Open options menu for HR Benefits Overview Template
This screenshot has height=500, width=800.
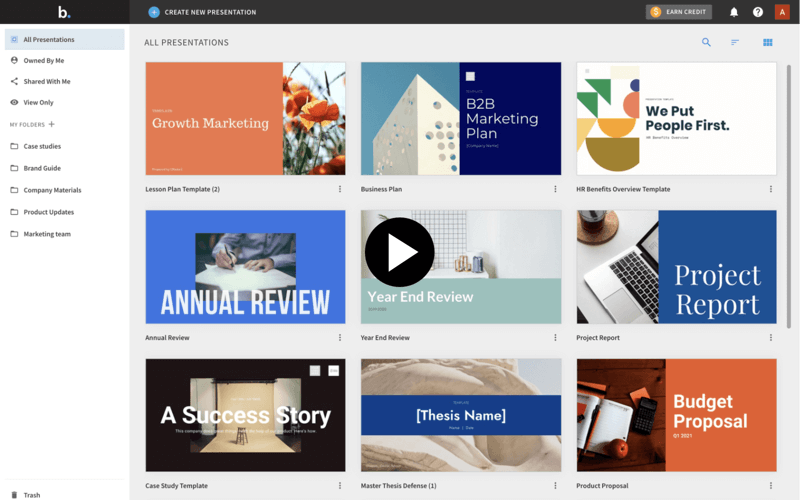click(x=770, y=189)
